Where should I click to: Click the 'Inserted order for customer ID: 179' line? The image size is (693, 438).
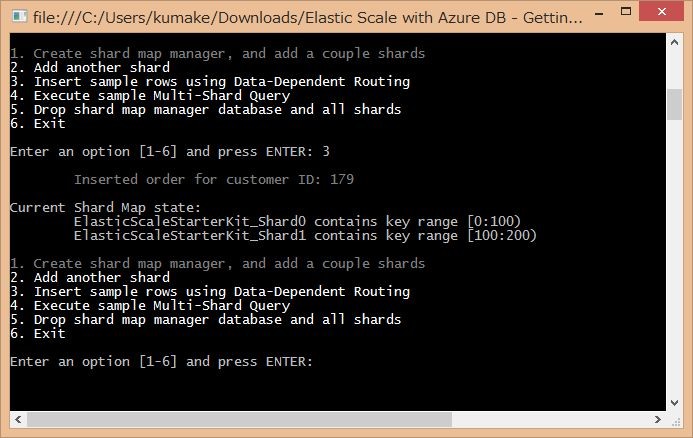(x=214, y=179)
